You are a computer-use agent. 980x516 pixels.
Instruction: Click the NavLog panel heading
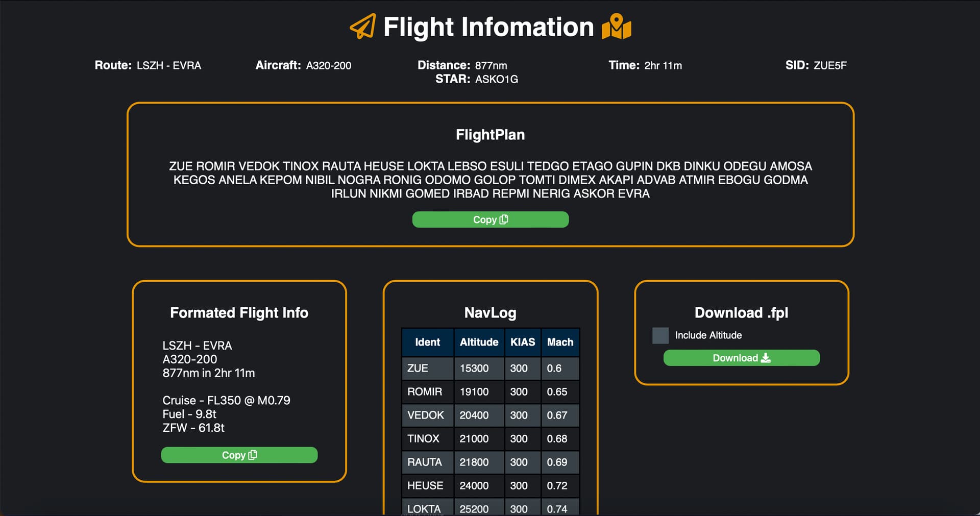coord(491,313)
